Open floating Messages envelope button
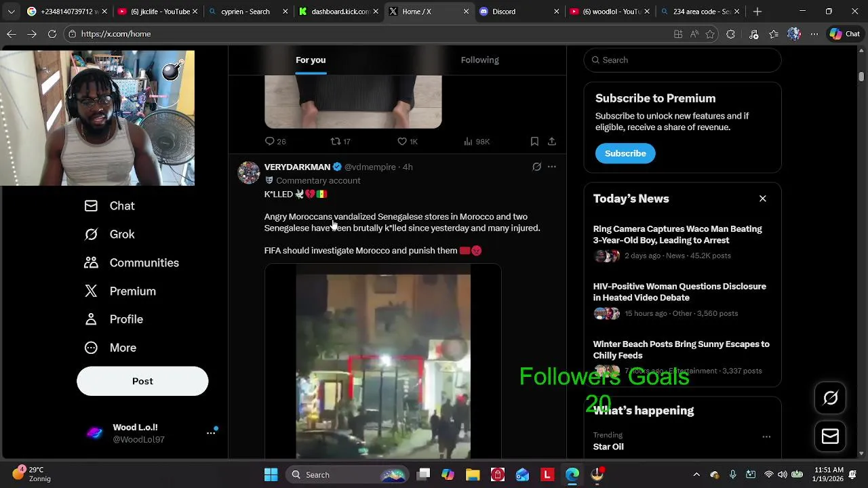This screenshot has width=868, height=488. pyautogui.click(x=830, y=436)
